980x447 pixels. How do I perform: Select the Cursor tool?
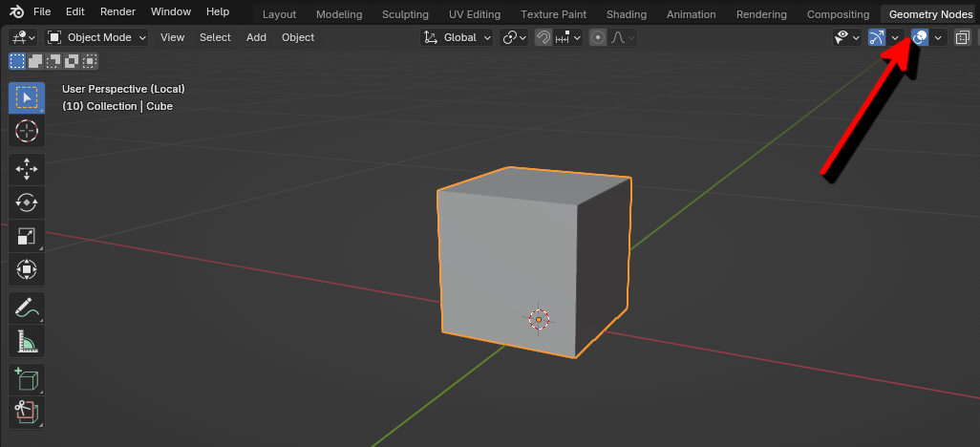pos(26,131)
